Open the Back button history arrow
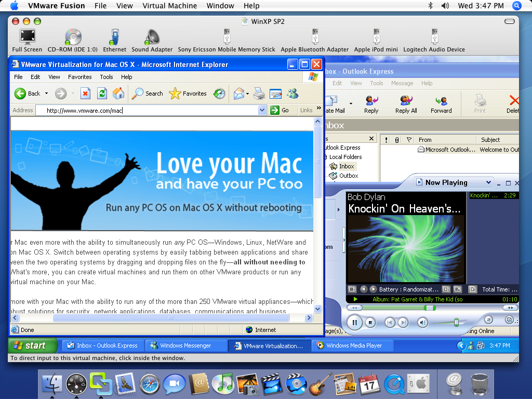532x399 pixels. (46, 94)
